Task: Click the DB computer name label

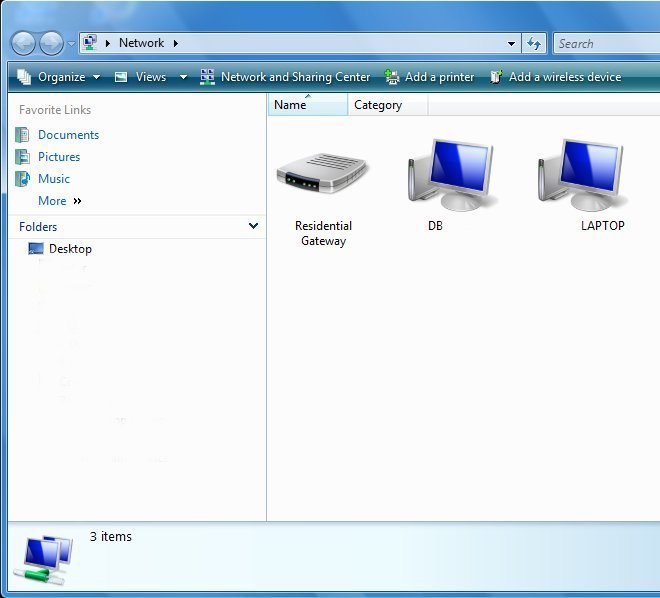Action: click(435, 226)
